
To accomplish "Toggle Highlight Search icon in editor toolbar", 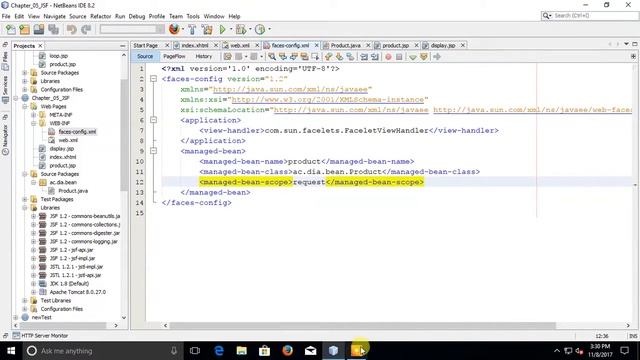I will pyautogui.click(x=304, y=56).
